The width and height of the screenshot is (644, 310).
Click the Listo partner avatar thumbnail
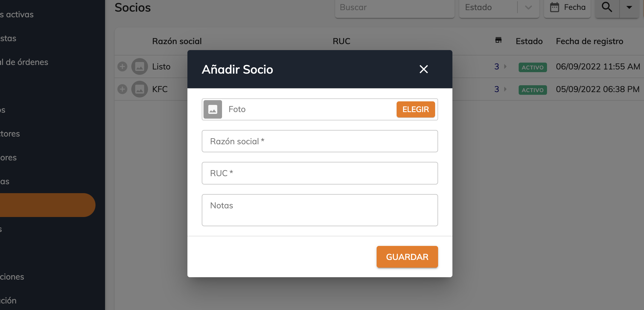tap(140, 66)
